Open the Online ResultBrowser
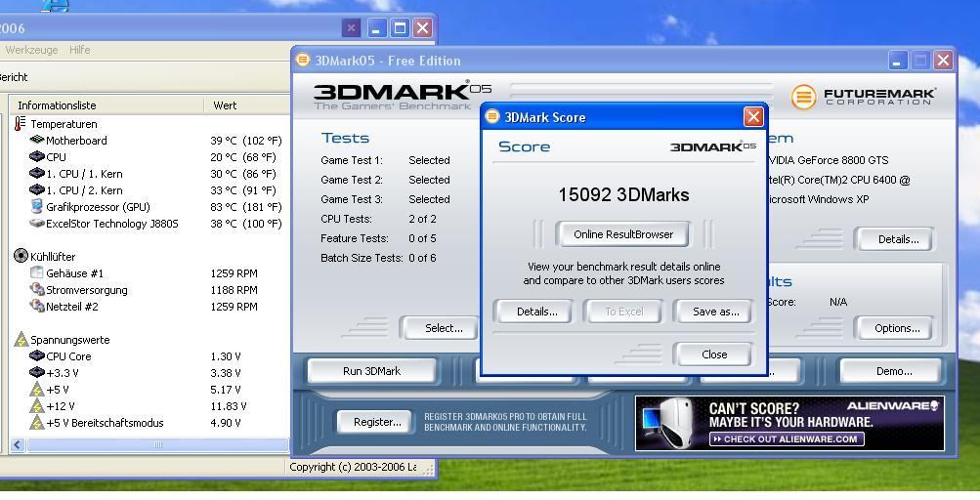Screen dimensions: 980x500 [623, 234]
